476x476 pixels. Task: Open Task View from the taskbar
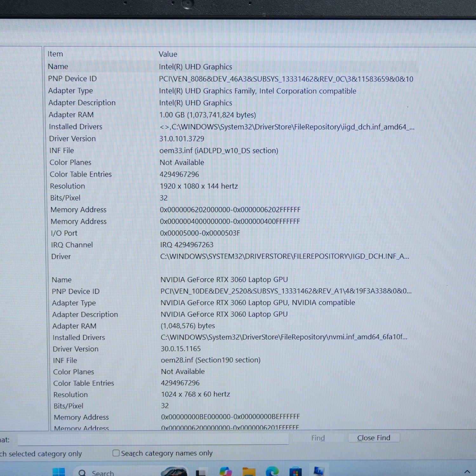201,473
